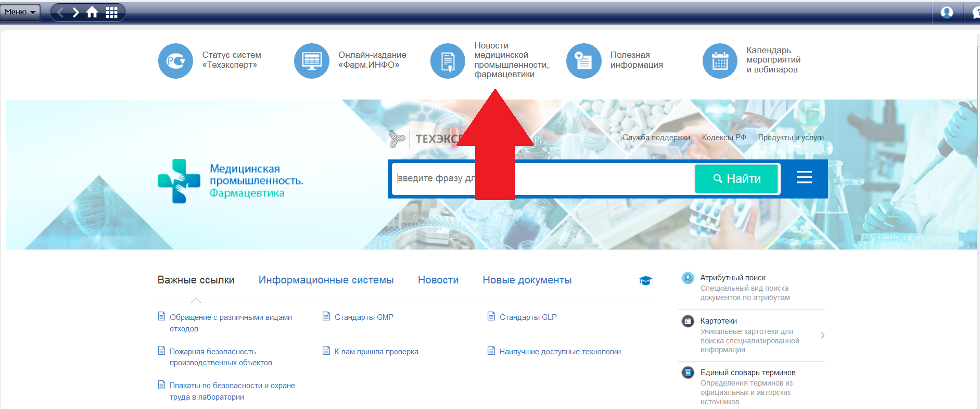Click document icon beside Стандарты GMP

coord(326,316)
